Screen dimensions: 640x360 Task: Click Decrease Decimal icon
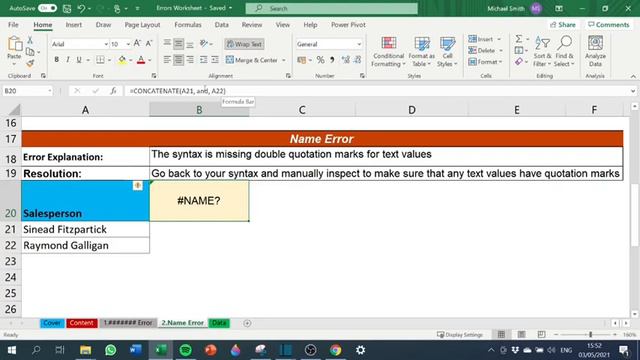point(358,60)
